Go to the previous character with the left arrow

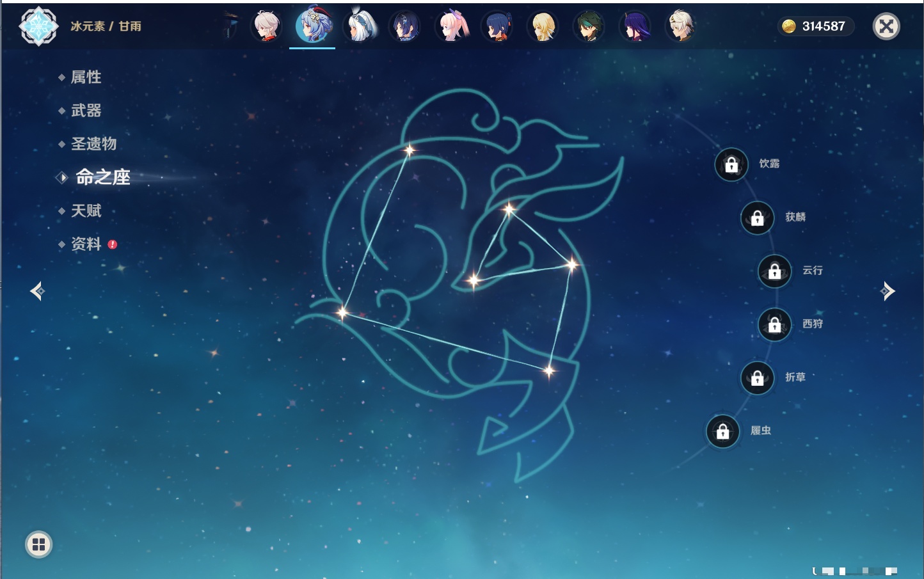point(37,291)
